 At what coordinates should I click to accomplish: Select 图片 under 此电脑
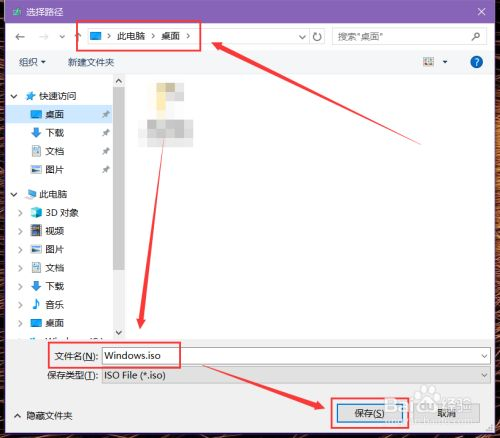(54, 249)
